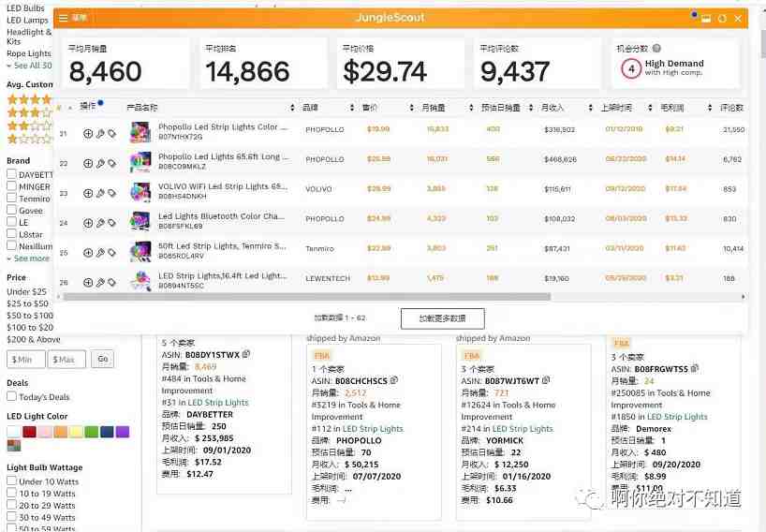Open Under $25 price filter
This screenshot has width=766, height=532.
click(26, 291)
